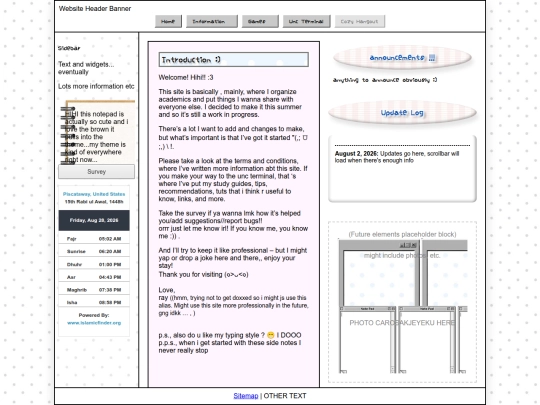Visit the www.islamicfinder.org link
The width and height of the screenshot is (540, 405).
point(94,323)
